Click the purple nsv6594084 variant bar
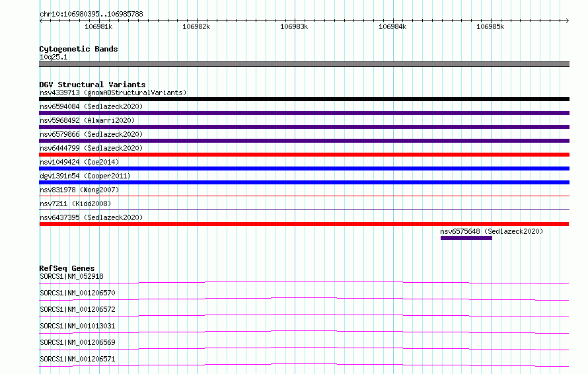 304,113
